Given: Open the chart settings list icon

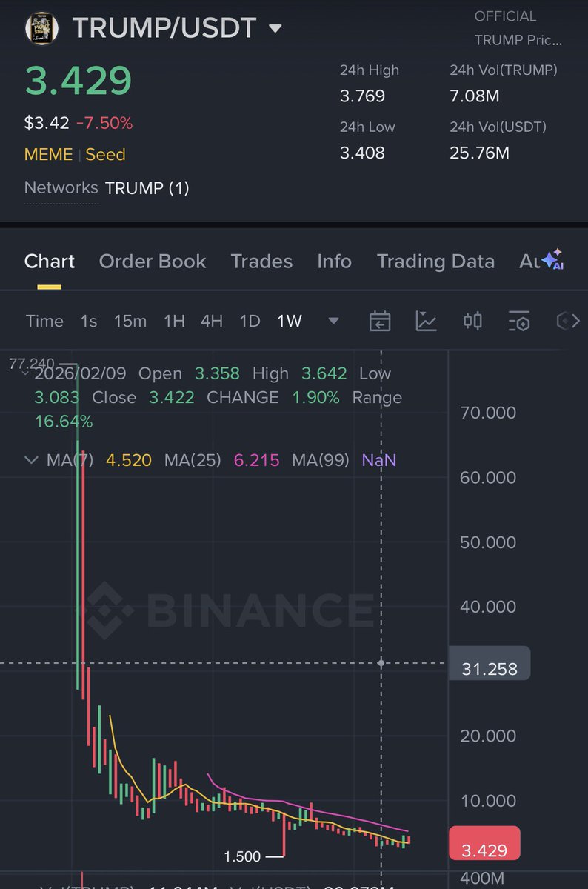Looking at the screenshot, I should point(519,321).
